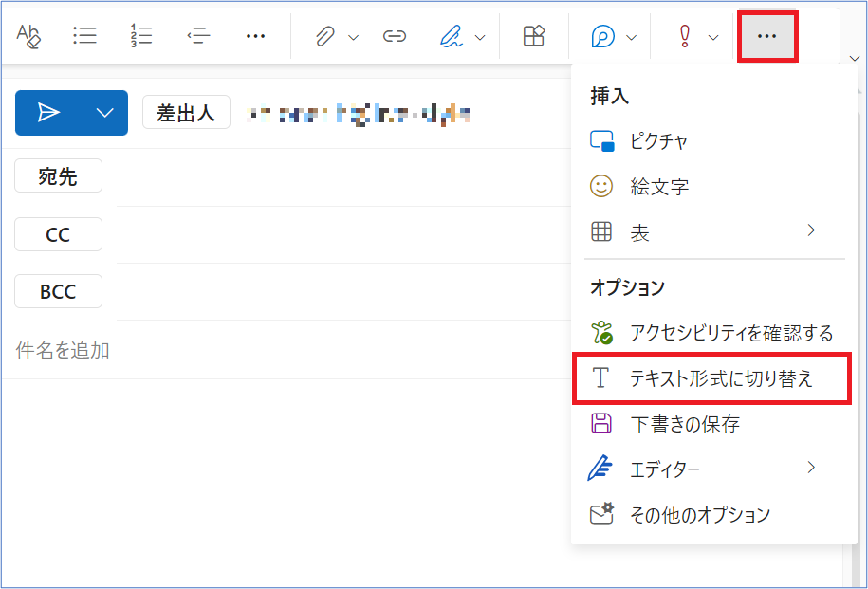Open the apps add-in icon
This screenshot has width=868, height=589.
[x=534, y=37]
